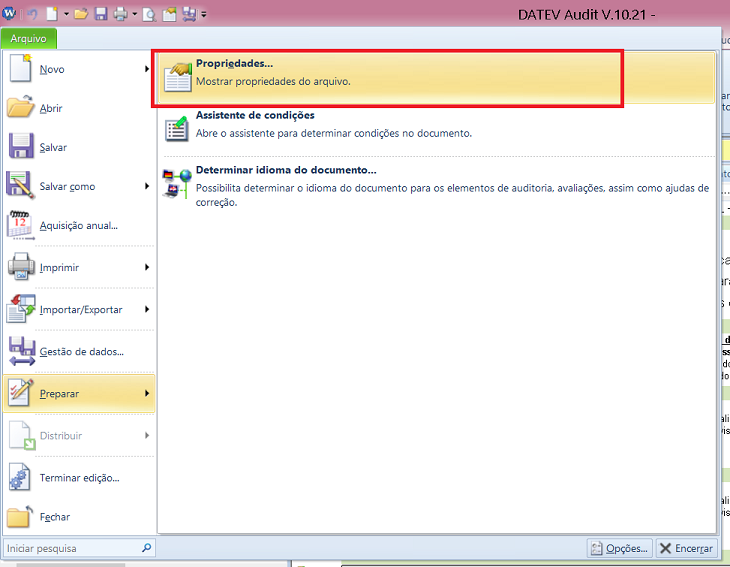730x567 pixels.
Task: Click the open folder icon in the top toolbar
Action: 81,14
